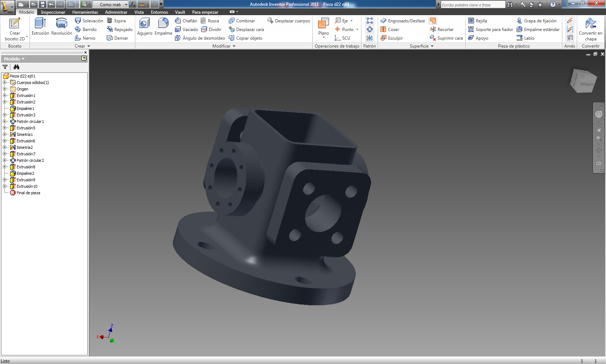Screen dimensions: 606x364
Task: Select the Empalme fillet tool in ribbon
Action: (x=163, y=27)
